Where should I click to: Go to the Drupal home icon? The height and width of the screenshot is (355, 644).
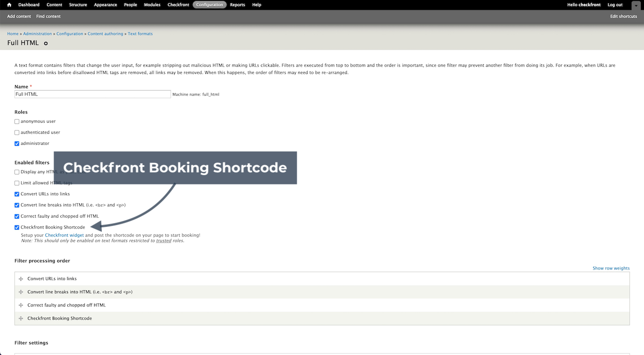9,5
